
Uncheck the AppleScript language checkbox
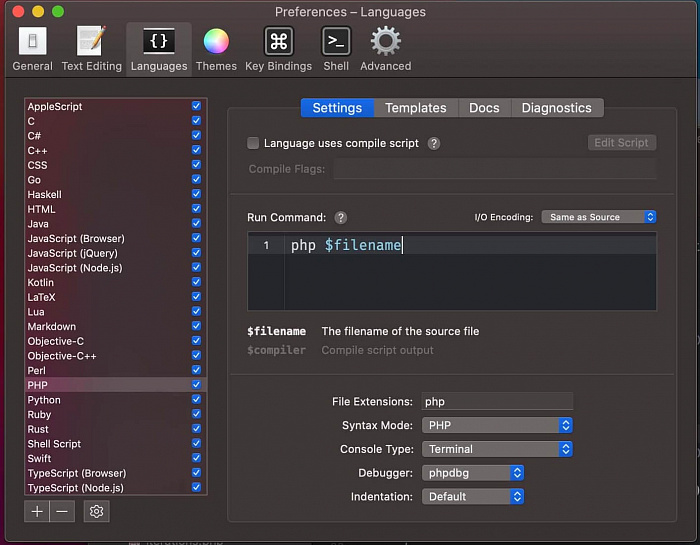pos(196,106)
